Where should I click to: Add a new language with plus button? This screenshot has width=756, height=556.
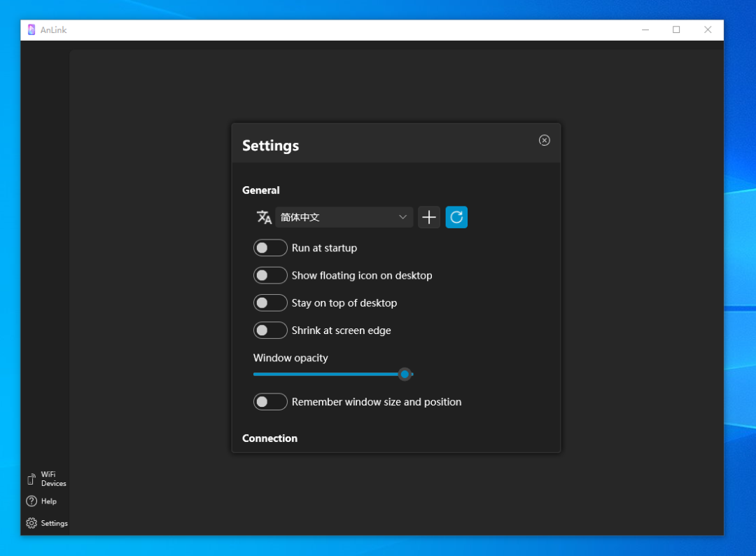coord(428,217)
